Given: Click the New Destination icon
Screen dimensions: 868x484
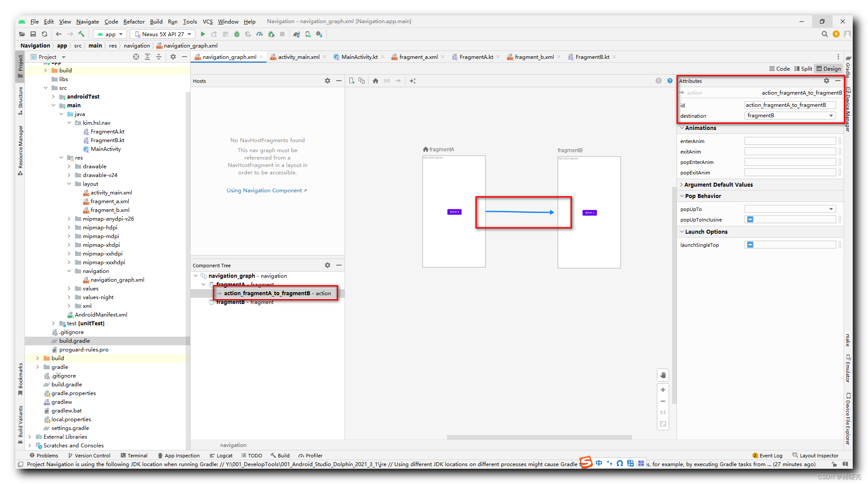Looking at the screenshot, I should pos(352,81).
